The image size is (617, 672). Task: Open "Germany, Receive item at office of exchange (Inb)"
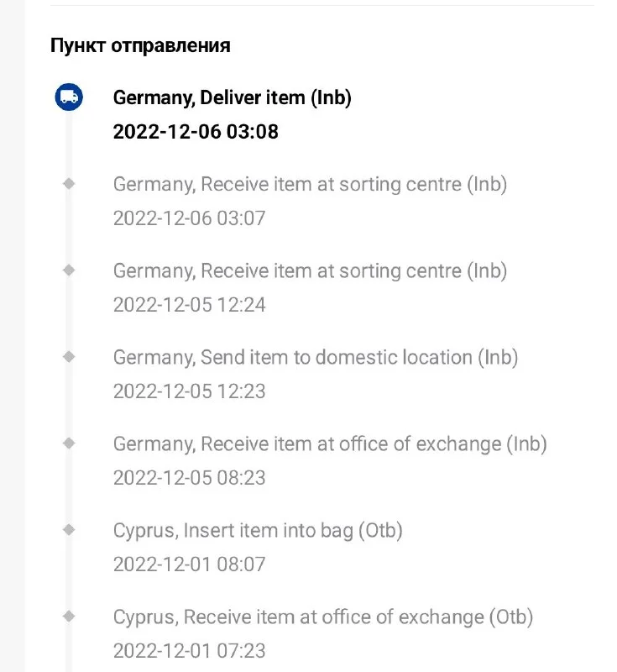[330, 444]
